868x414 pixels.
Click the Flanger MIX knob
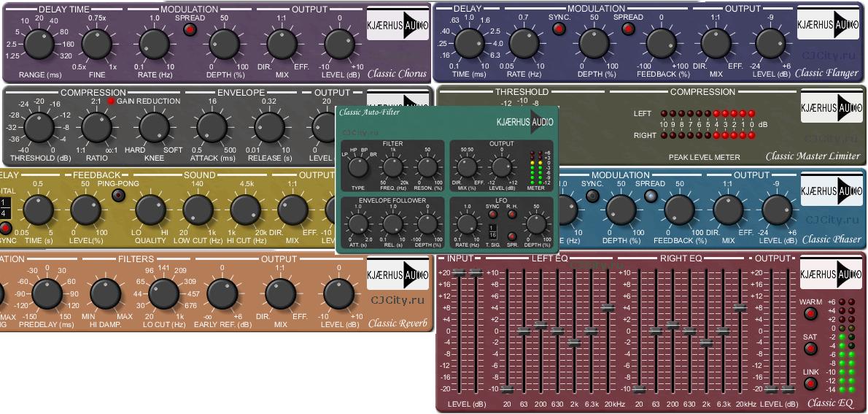(x=716, y=44)
